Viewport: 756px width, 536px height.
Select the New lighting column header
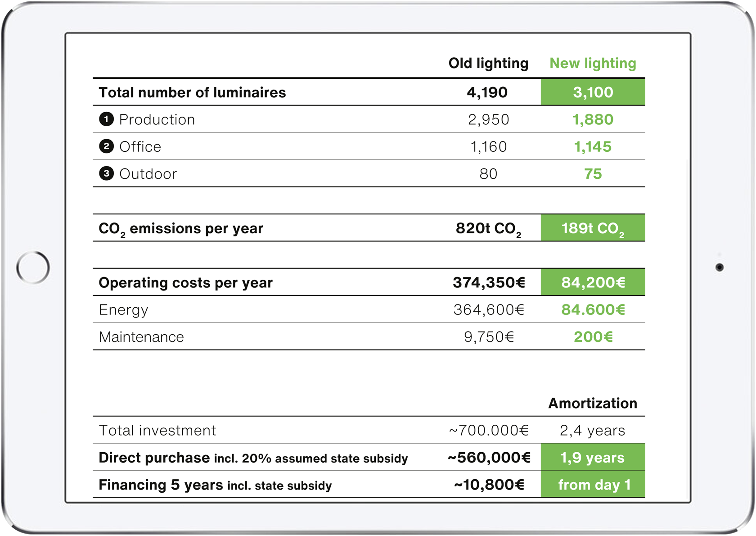593,64
